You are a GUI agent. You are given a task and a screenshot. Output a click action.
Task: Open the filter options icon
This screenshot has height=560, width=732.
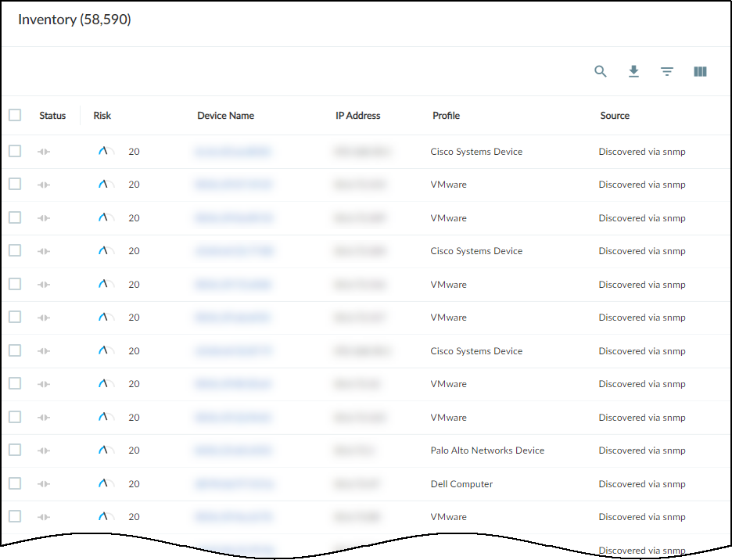click(667, 71)
